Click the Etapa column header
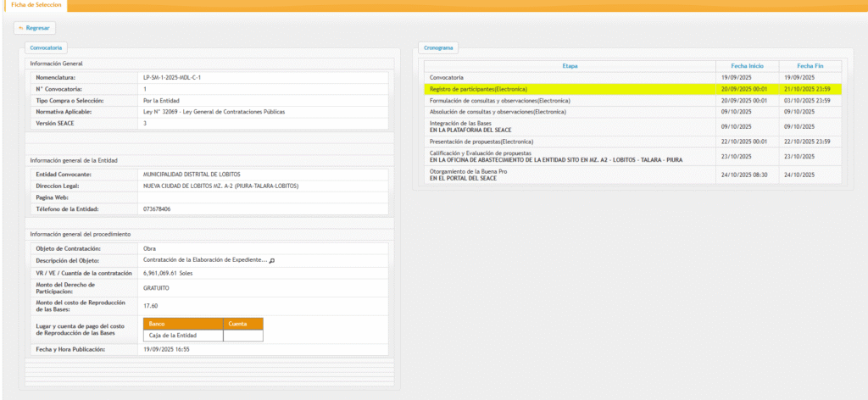Image resolution: width=868 pixels, height=400 pixels. 569,65
